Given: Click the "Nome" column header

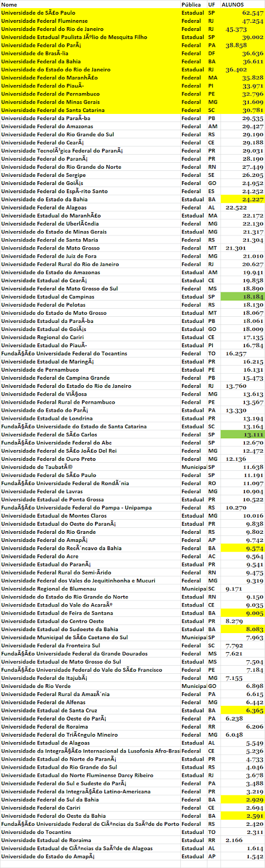Looking at the screenshot, I should pos(9,4).
